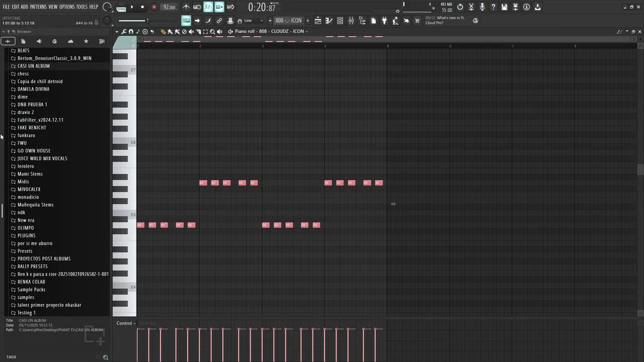
Task: Open the Browser options arrow menu
Action: click(x=4, y=32)
